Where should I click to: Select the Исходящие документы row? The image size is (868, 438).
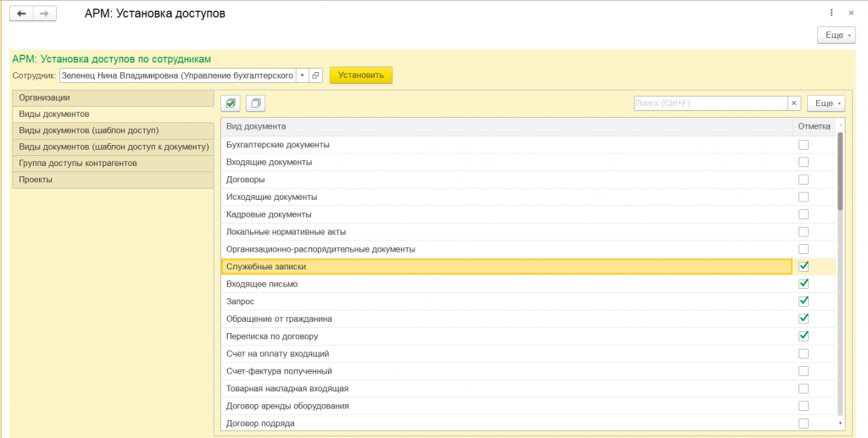tap(529, 197)
